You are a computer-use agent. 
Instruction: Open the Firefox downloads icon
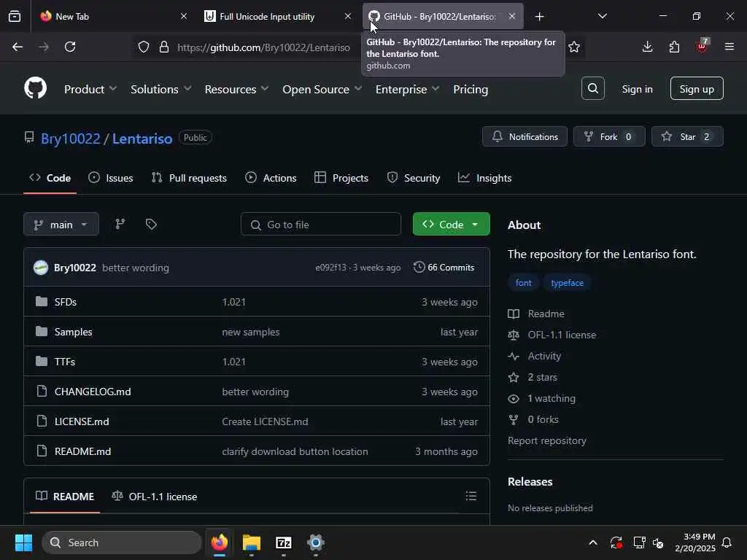(647, 47)
